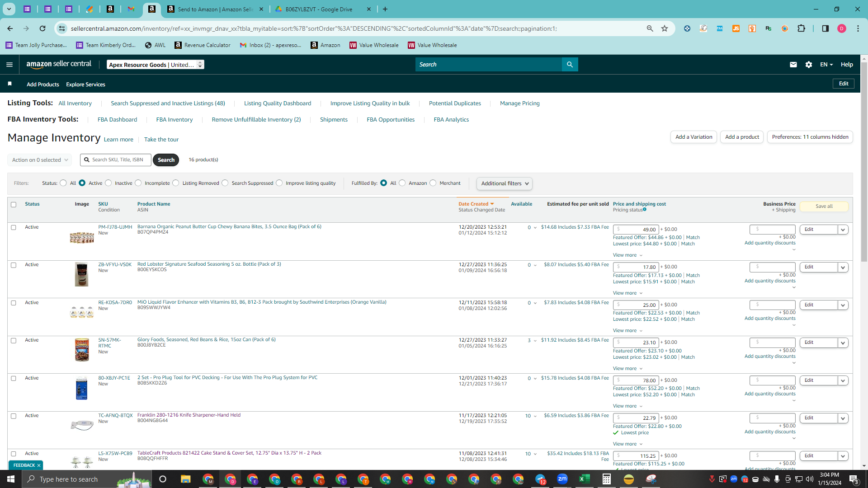Open the Take the tour link

[161, 140]
